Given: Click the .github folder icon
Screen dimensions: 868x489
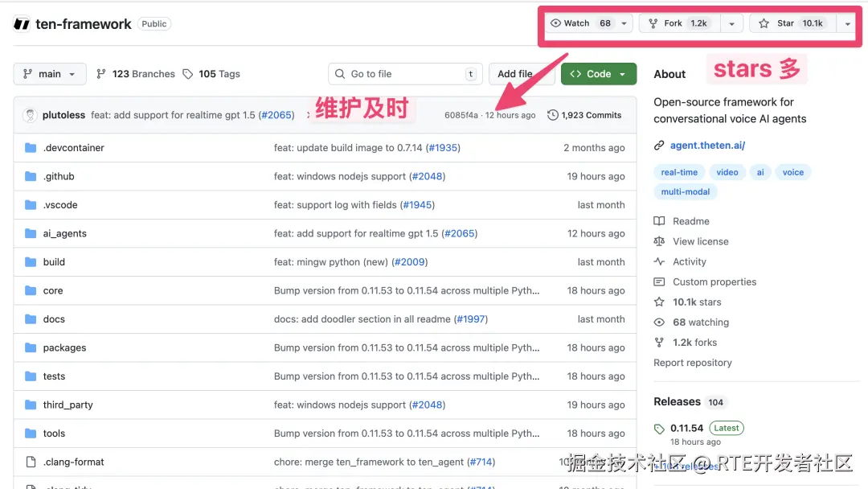Looking at the screenshot, I should [x=31, y=176].
